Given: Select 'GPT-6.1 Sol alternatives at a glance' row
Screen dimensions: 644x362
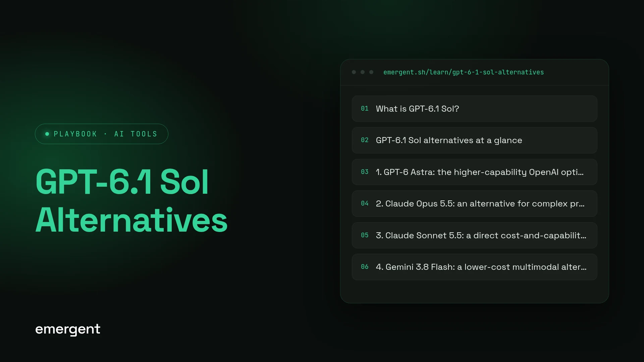Looking at the screenshot, I should pyautogui.click(x=474, y=140).
